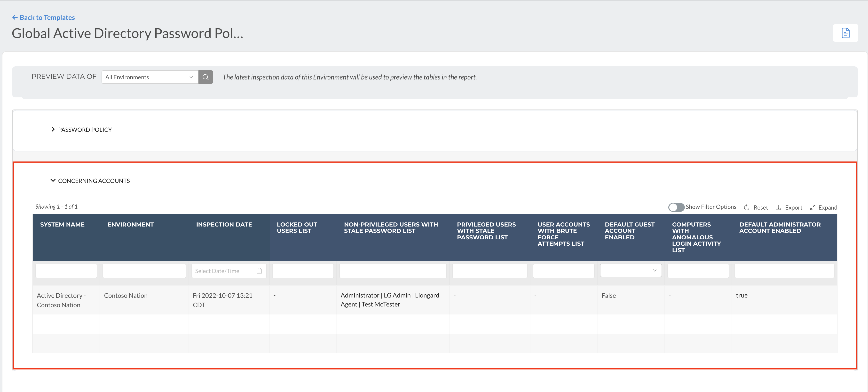This screenshot has height=392, width=868.
Task: Sort by Inspection Date column header
Action: click(x=224, y=224)
